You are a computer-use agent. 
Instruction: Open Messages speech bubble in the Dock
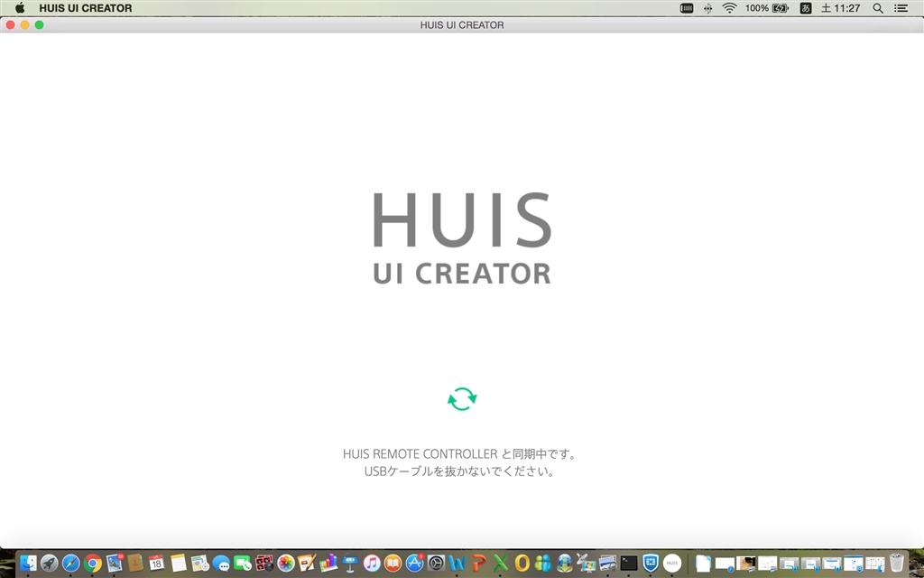[x=222, y=564]
